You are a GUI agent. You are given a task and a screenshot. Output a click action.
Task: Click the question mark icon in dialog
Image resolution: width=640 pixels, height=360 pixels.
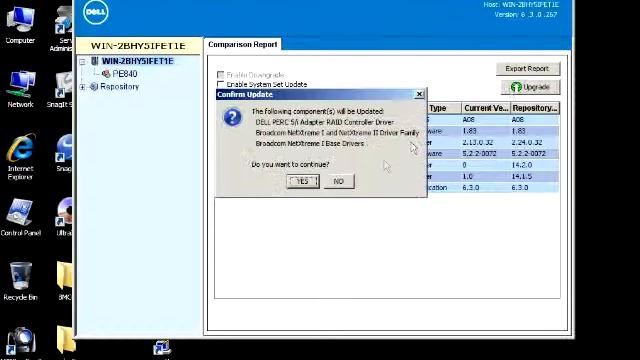(233, 118)
